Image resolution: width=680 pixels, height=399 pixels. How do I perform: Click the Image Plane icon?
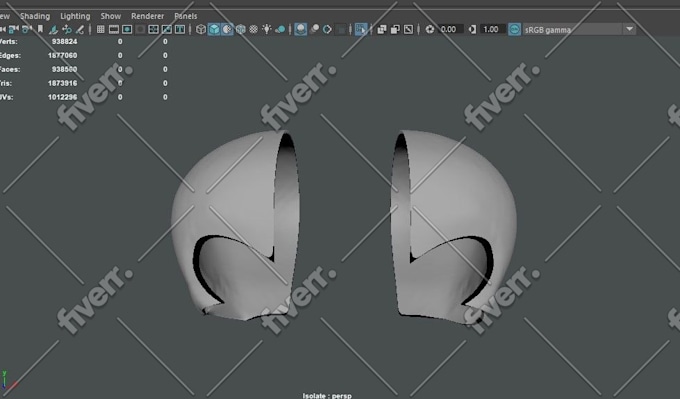[54, 29]
